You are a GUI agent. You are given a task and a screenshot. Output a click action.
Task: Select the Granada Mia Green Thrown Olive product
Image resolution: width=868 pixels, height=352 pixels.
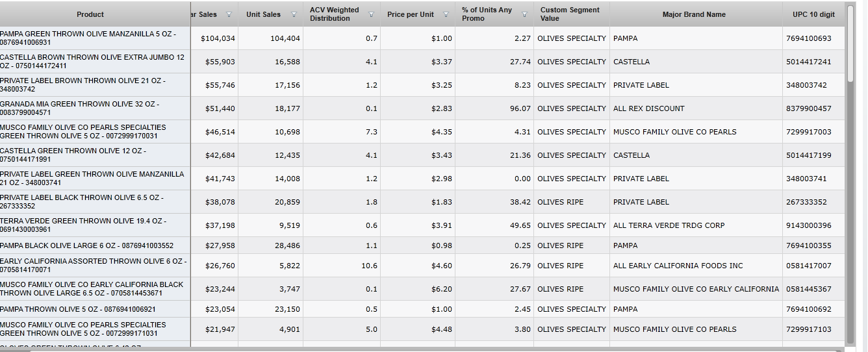(x=79, y=108)
